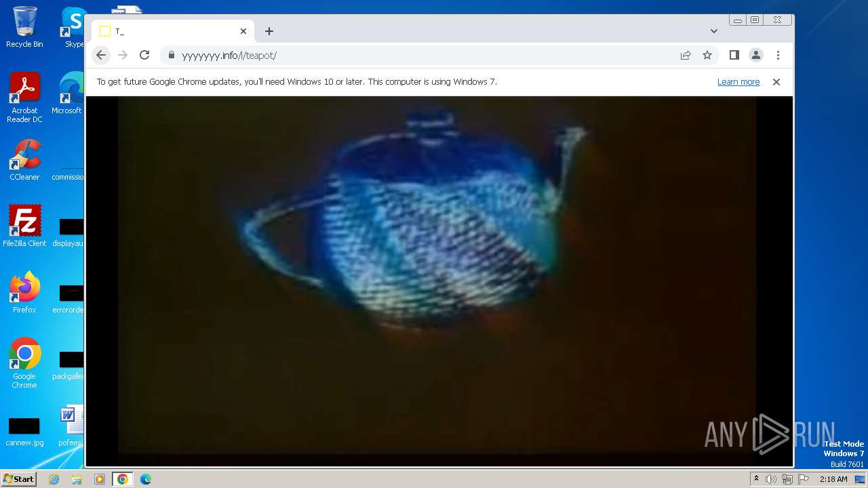Minimize the Chrome window
The width and height of the screenshot is (868, 488).
738,20
